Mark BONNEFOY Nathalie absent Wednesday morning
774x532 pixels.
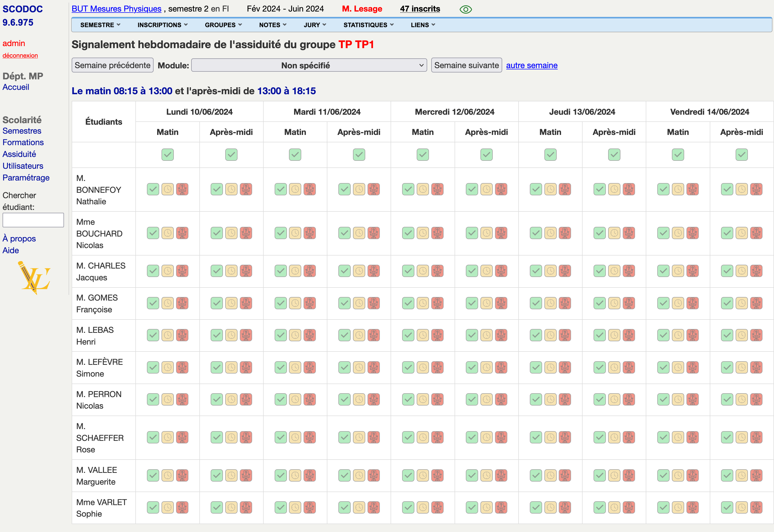[x=437, y=189]
